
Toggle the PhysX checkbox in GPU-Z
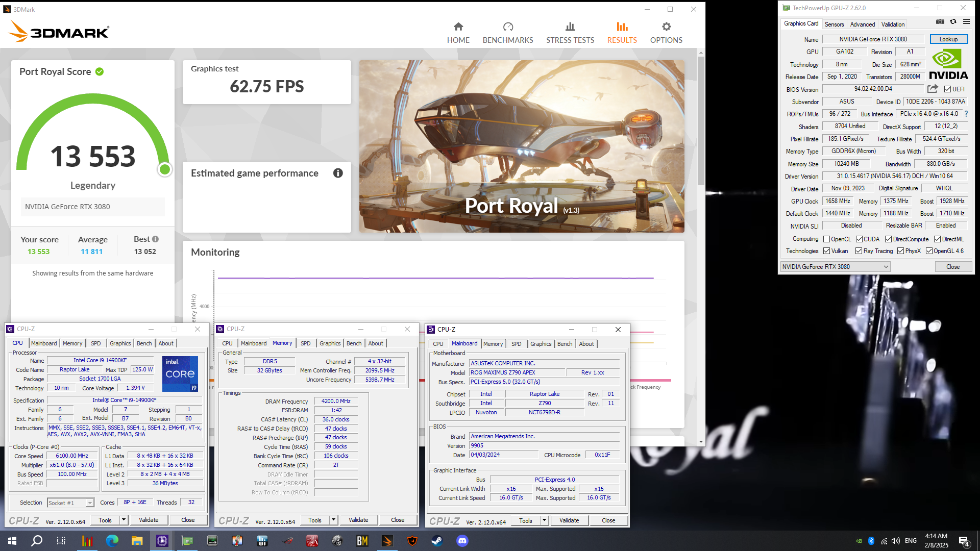coord(900,251)
